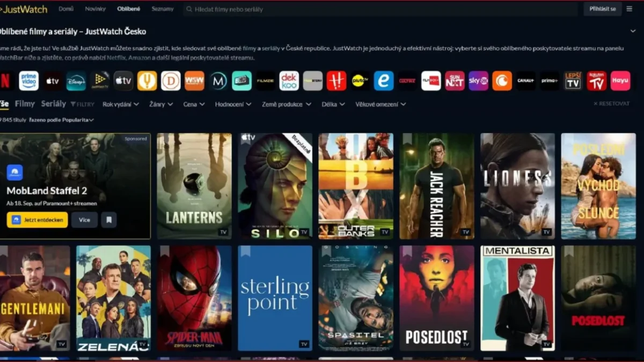Screen dimensions: 644x362
Task: Click the yellow Jetzt entdecken button
Action: tap(37, 220)
